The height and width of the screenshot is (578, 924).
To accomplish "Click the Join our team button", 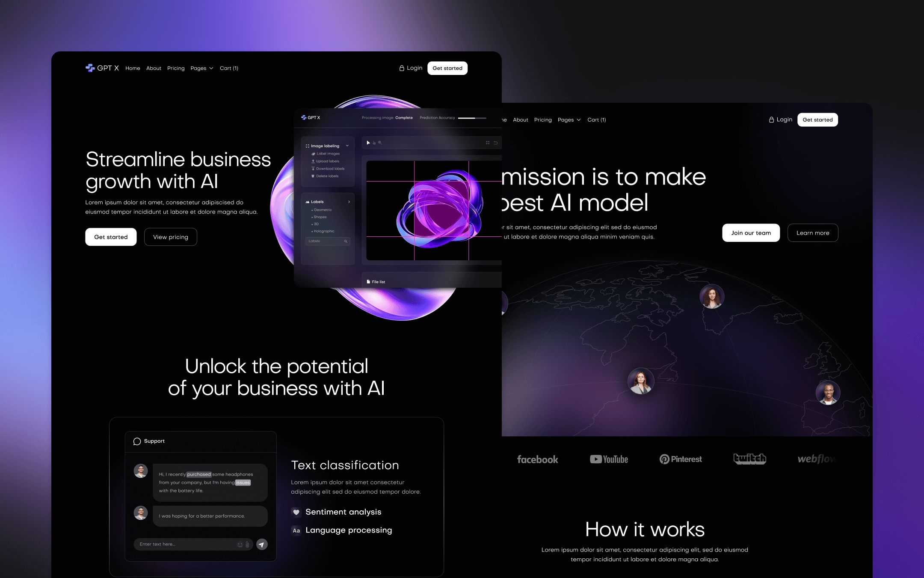I will pyautogui.click(x=750, y=232).
